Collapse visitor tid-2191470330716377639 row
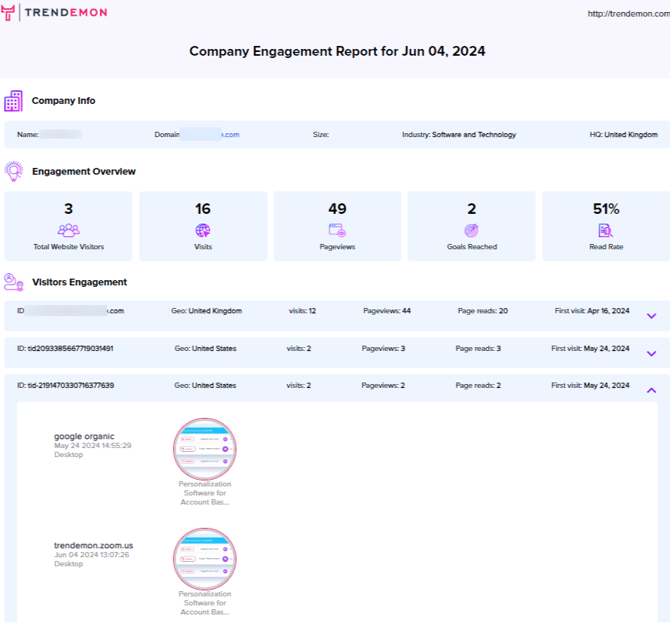670x622 pixels. click(651, 390)
